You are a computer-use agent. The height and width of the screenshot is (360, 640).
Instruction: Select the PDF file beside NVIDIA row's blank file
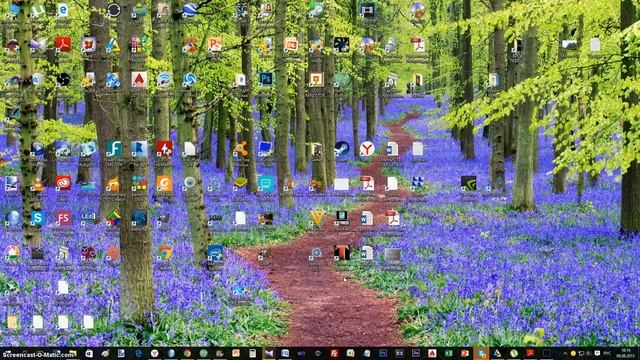(367, 184)
